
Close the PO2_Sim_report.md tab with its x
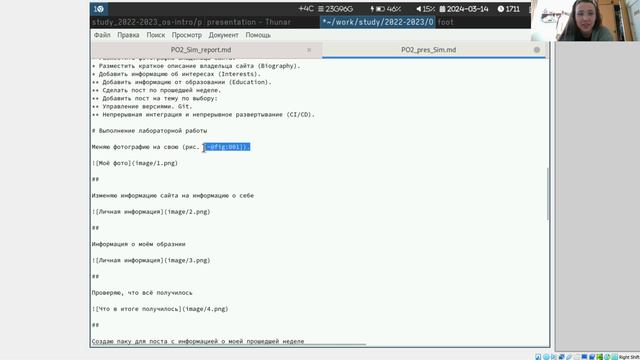(309, 50)
